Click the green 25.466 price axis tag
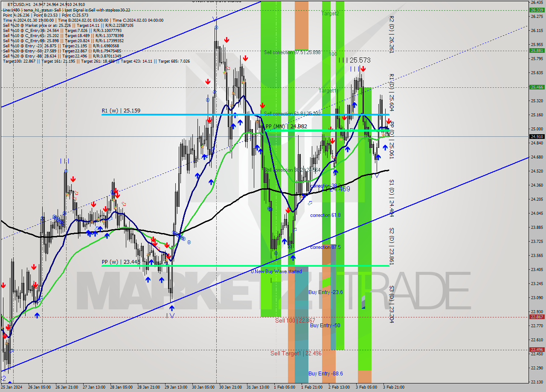This screenshot has height=392, width=546. pyautogui.click(x=536, y=87)
